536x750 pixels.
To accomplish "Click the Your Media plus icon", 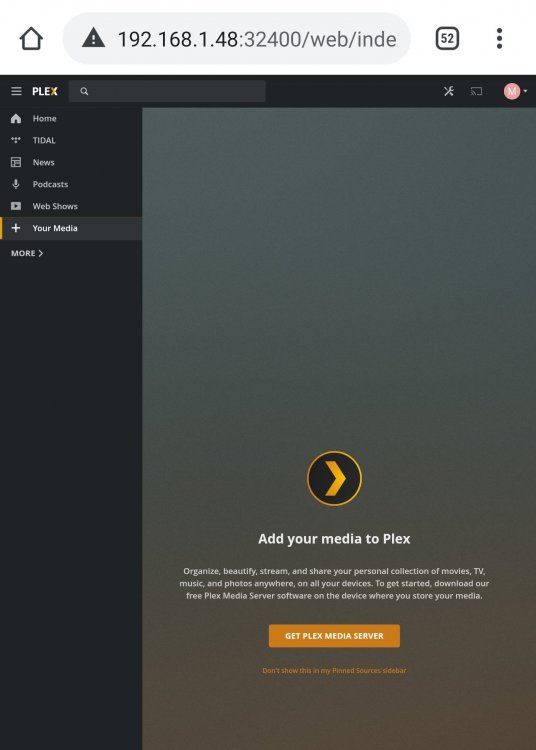I will (x=16, y=228).
